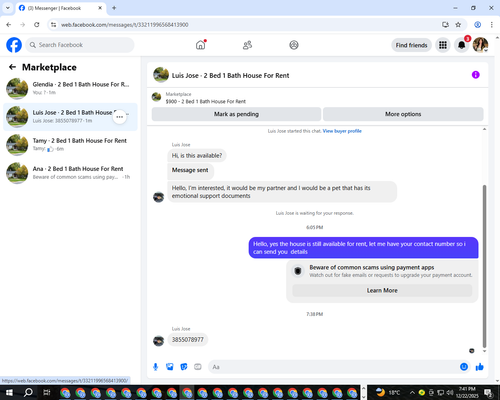Viewport: 500px width, 400px height.
Task: Click the 'Message sent' bubble
Action: click(x=190, y=170)
